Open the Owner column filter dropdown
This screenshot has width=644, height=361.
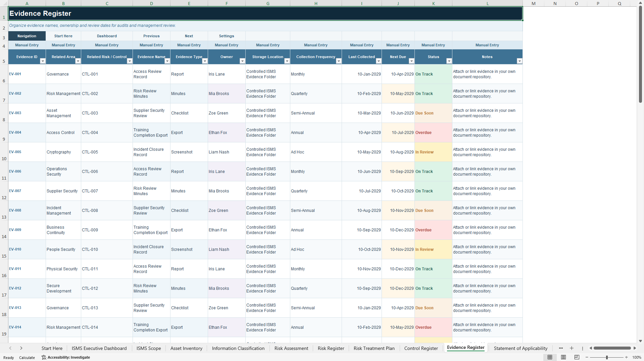coord(242,61)
